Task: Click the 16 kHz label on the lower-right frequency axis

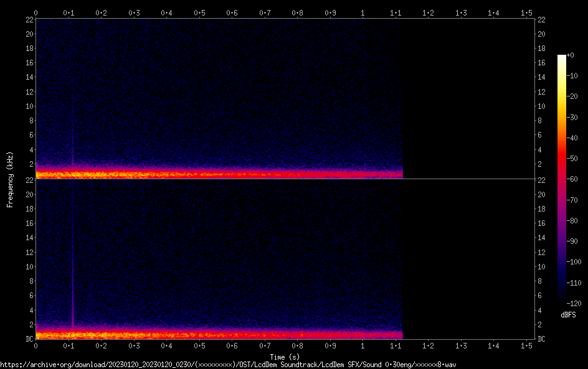Action: tap(541, 223)
